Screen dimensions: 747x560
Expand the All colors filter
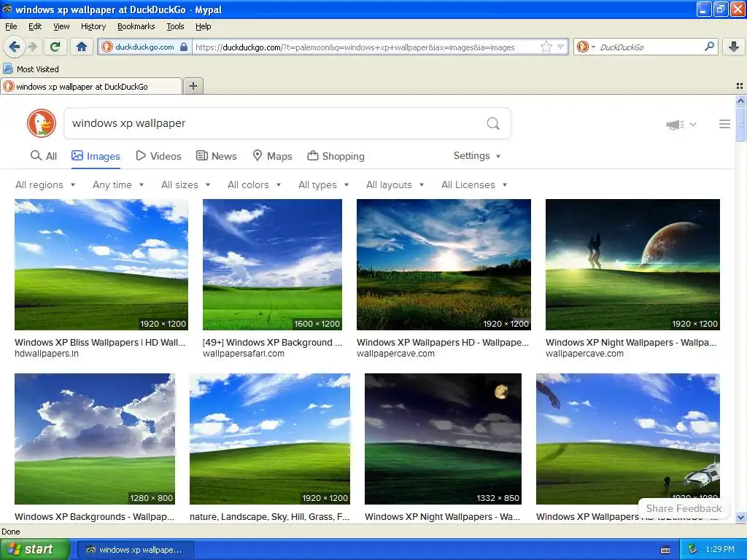[255, 184]
